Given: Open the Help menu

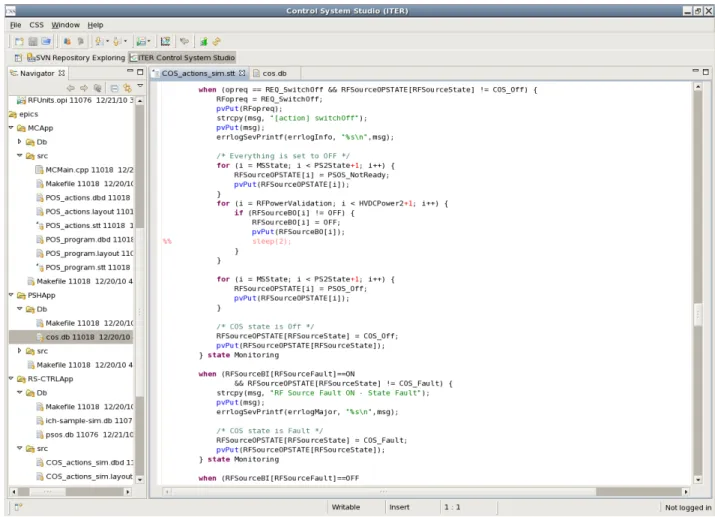Looking at the screenshot, I should pyautogui.click(x=95, y=25).
